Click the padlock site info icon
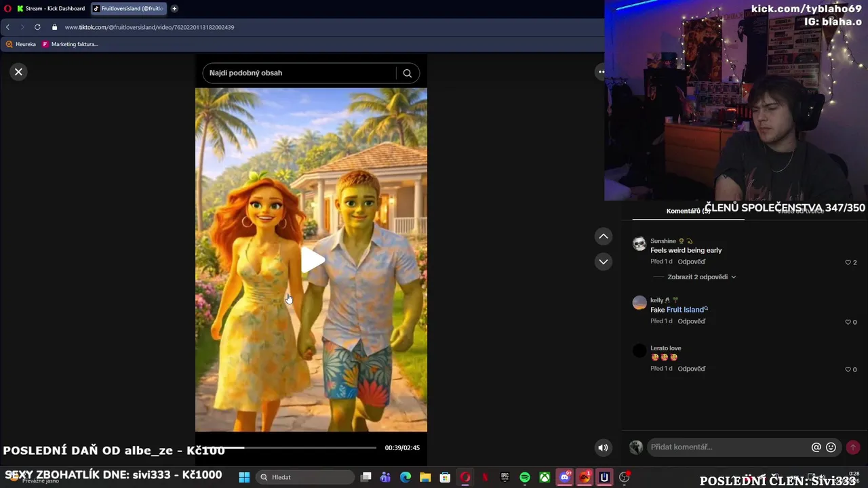The height and width of the screenshot is (488, 868). click(x=55, y=27)
